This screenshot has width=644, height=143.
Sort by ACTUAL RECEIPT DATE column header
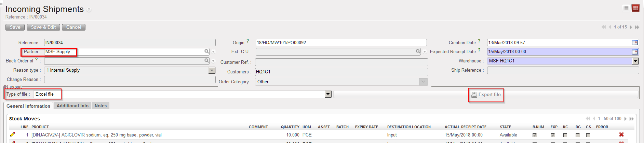pyautogui.click(x=466, y=127)
